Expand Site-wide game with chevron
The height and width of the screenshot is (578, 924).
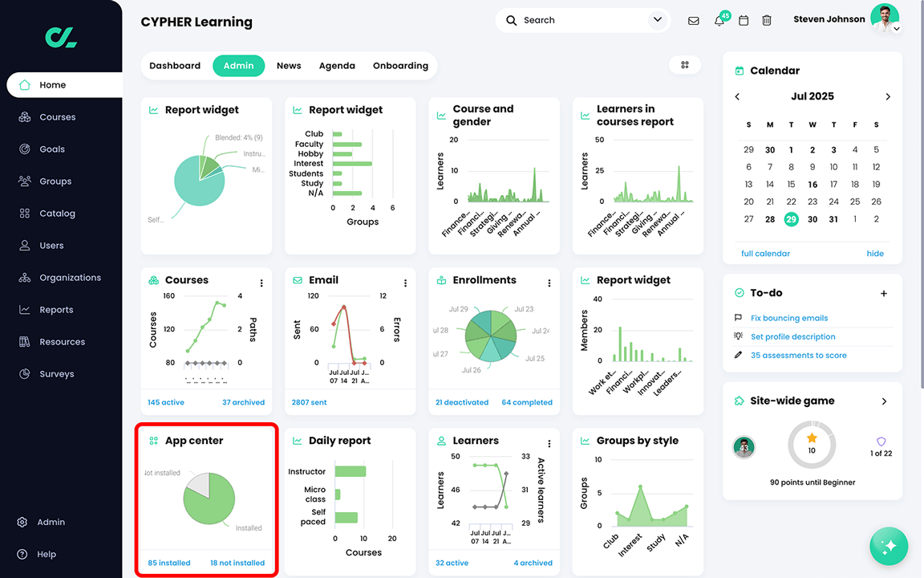[x=884, y=401]
